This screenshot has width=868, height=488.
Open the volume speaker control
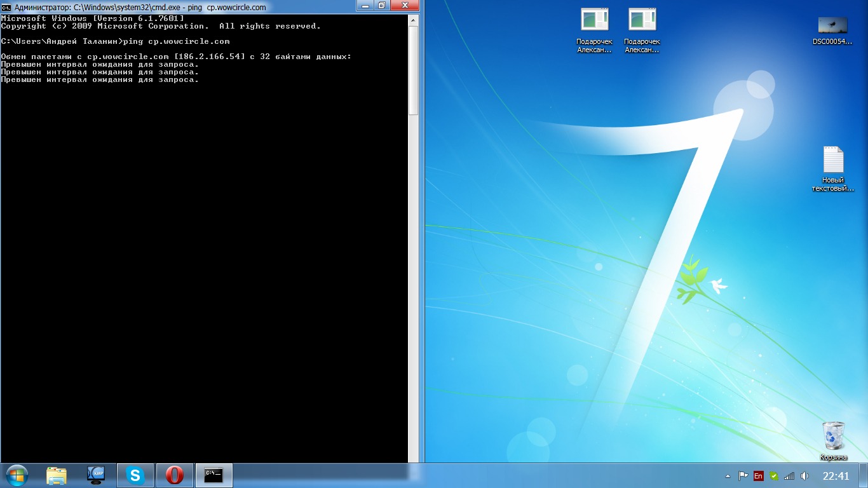(x=804, y=476)
